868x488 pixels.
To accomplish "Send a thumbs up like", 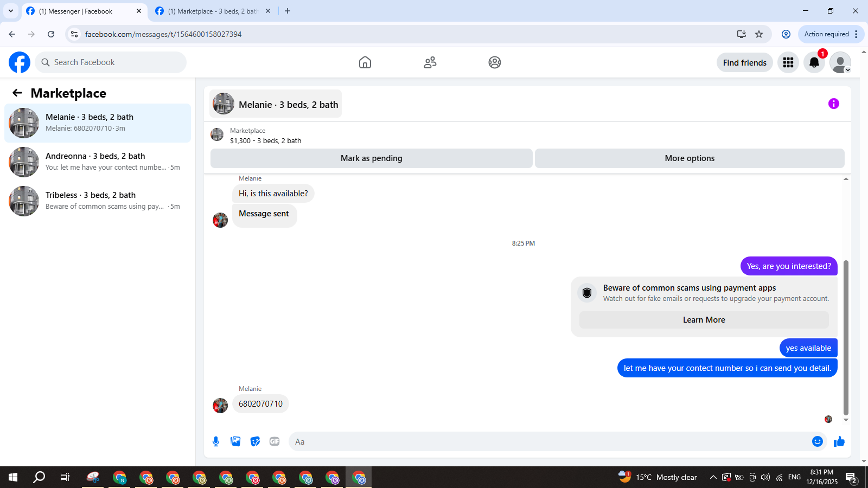I will click(x=839, y=441).
